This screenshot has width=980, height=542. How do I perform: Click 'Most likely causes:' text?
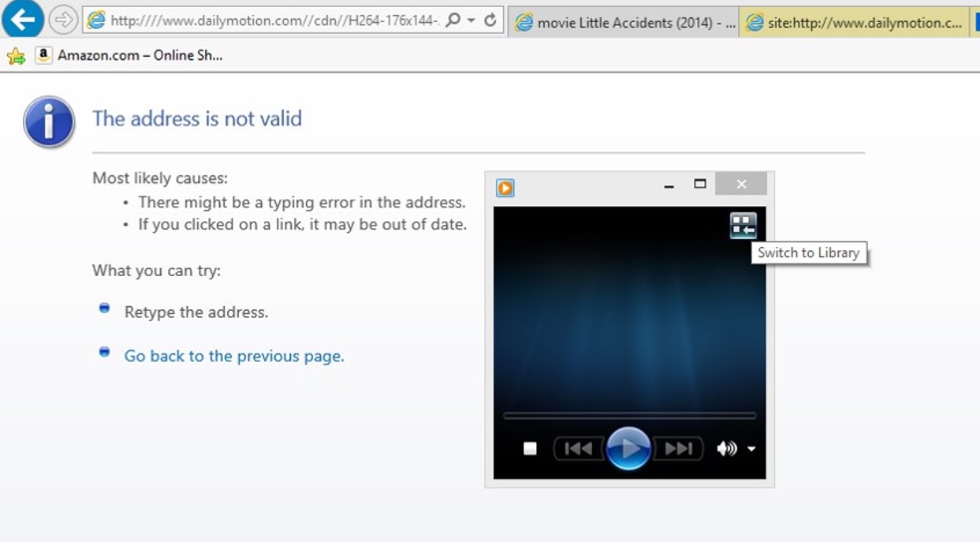(x=160, y=178)
